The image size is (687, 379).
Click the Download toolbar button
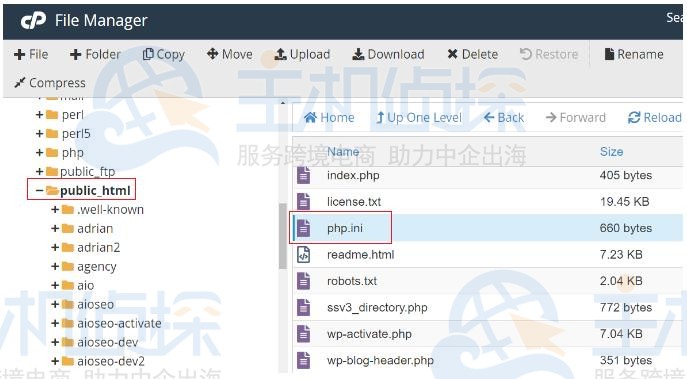coord(388,54)
